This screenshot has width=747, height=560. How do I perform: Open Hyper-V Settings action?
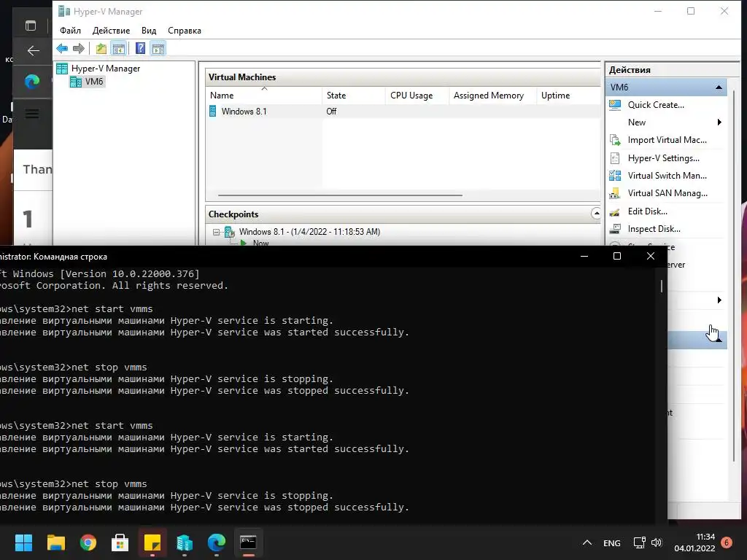click(663, 158)
